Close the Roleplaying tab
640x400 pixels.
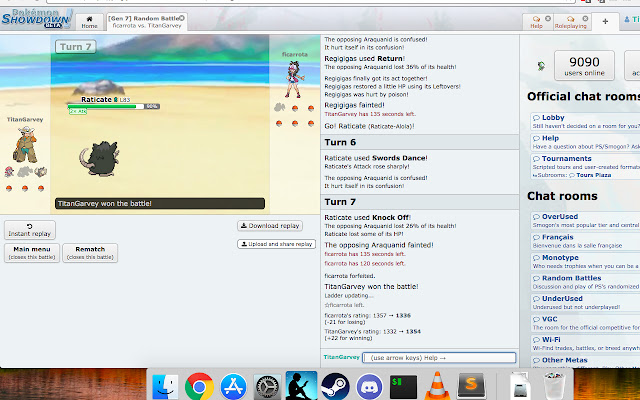point(585,18)
